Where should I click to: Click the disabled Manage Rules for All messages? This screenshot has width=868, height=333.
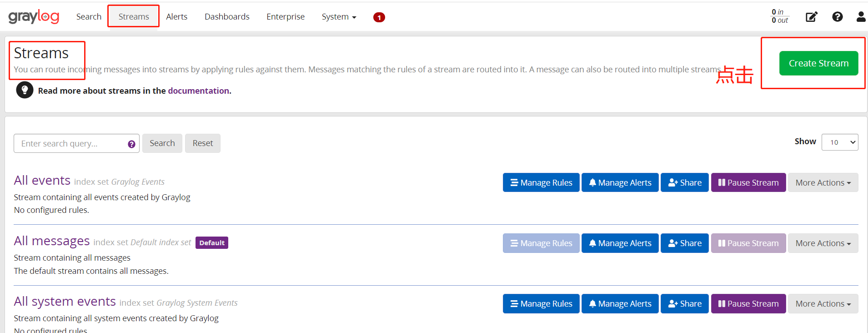[x=541, y=243]
